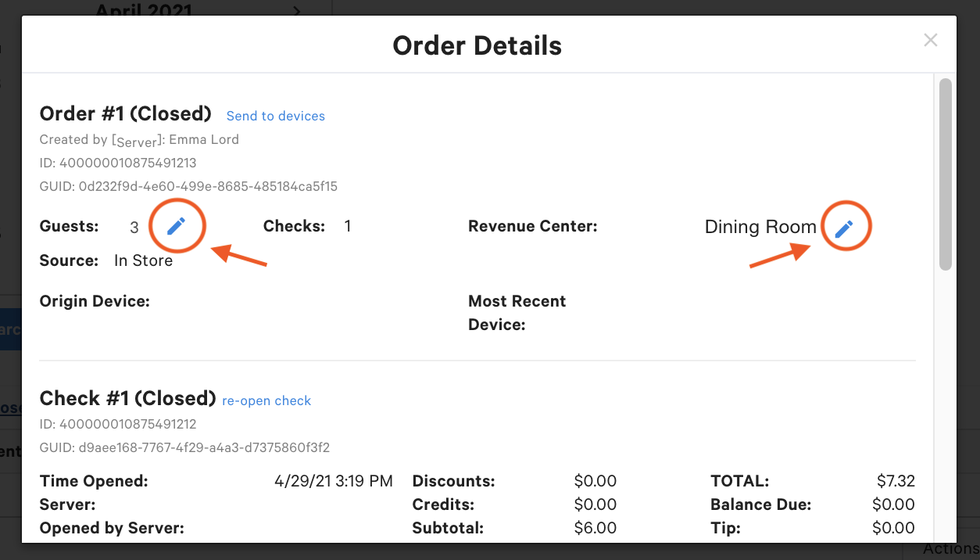The width and height of the screenshot is (980, 560).
Task: Click the Subtotal amount $6.00
Action: tap(595, 528)
